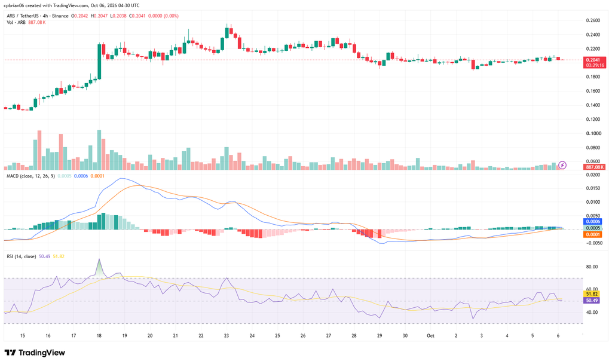Click the 80.00 RSI axis label

pos(592,267)
